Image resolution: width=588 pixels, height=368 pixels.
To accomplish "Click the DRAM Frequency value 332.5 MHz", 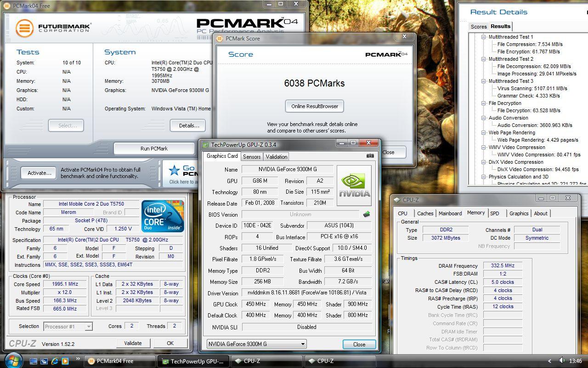I will [503, 265].
